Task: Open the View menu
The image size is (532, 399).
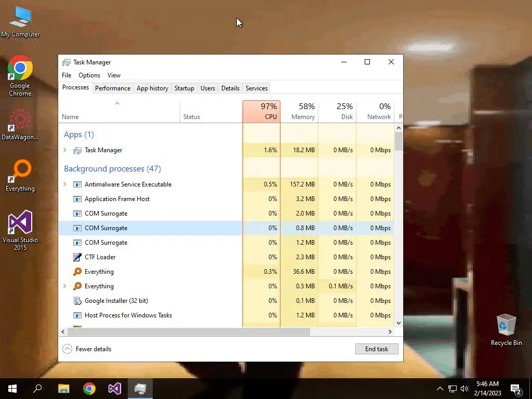Action: [x=114, y=75]
